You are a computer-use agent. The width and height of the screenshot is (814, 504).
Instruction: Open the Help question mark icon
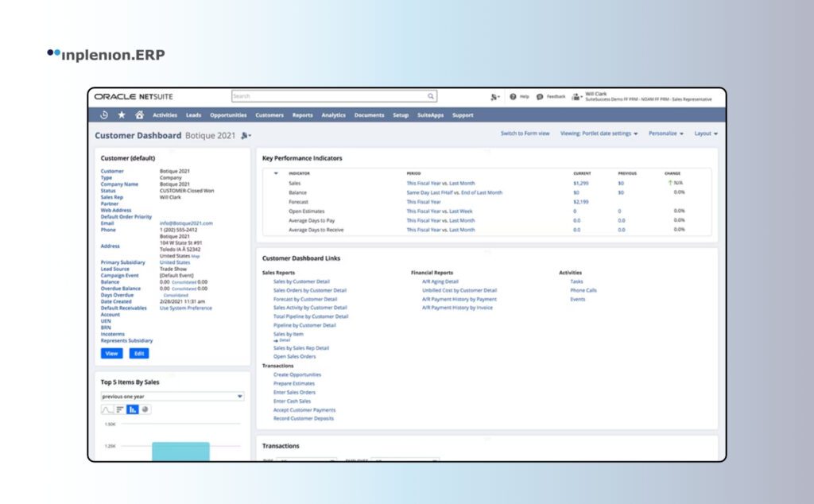(x=513, y=96)
